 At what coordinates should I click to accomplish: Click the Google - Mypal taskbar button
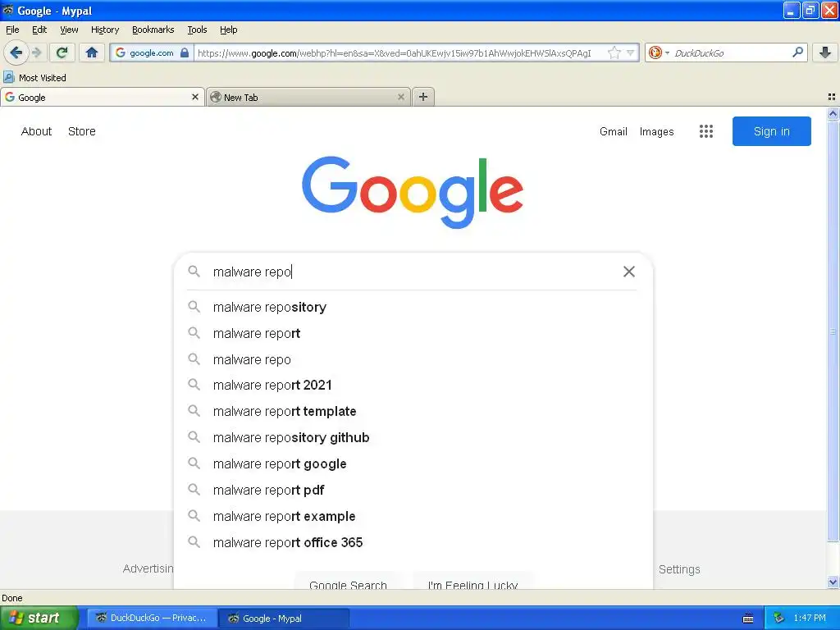(x=284, y=618)
